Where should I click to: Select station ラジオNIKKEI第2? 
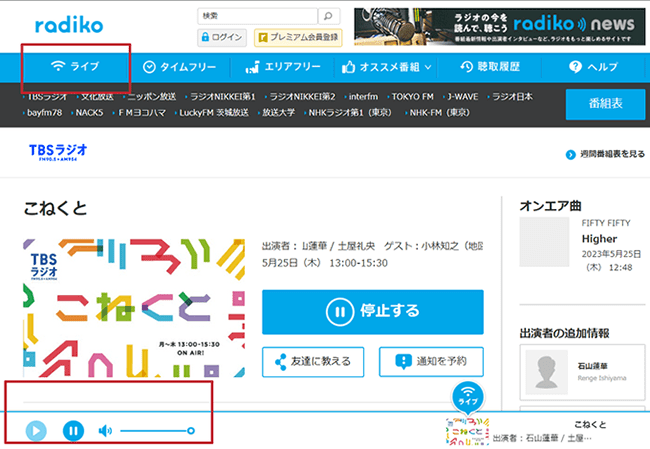[x=302, y=97]
